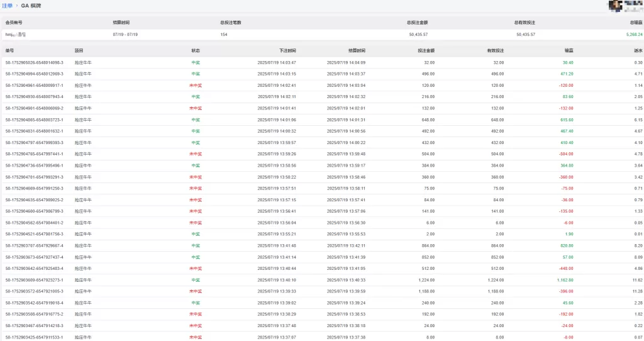Click the 总投注笔数 summary header
The width and height of the screenshot is (644, 341).
tap(231, 23)
